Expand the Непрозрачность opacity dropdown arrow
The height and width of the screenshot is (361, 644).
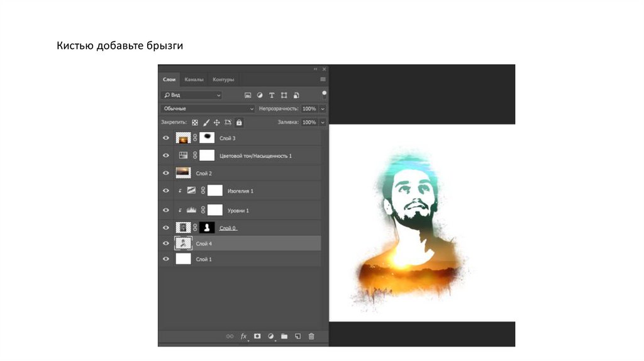[323, 109]
